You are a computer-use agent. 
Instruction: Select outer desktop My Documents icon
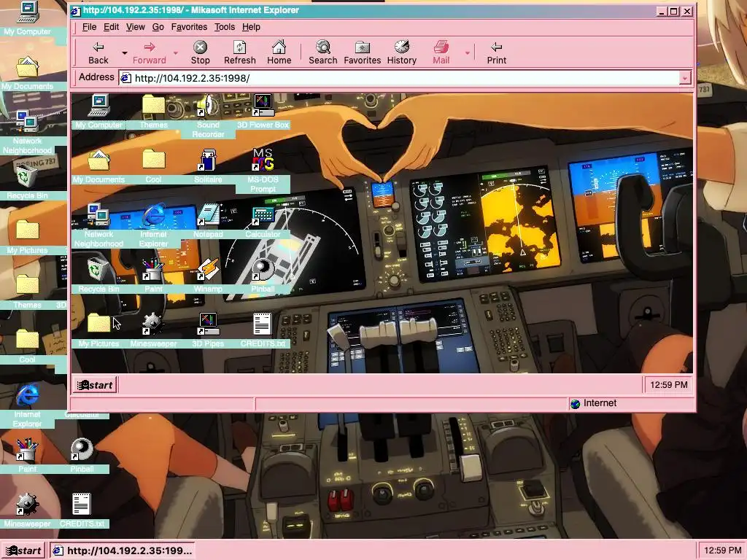[x=27, y=73]
